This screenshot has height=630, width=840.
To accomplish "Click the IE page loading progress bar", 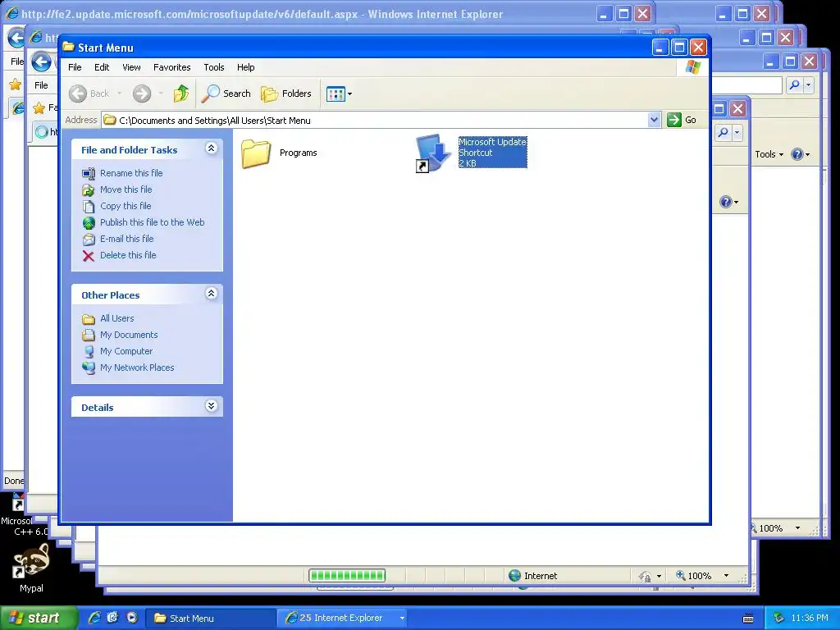I will [347, 576].
